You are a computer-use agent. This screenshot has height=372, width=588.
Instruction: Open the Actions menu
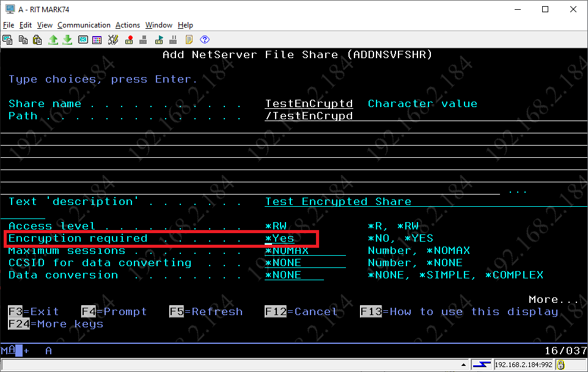click(x=128, y=25)
